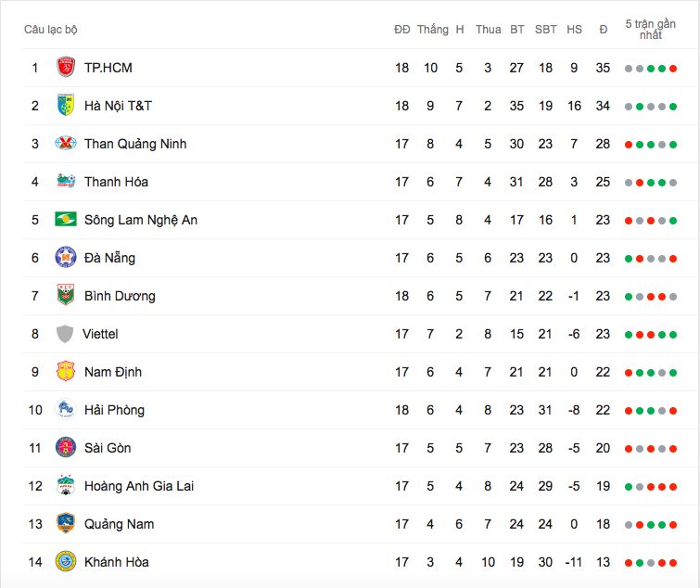Click the Than Quảng Ninh club logo
Screen dimensions: 700x588
(x=65, y=144)
